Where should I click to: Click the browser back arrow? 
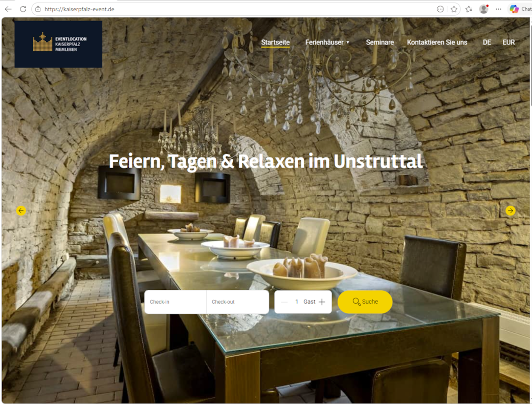8,9
